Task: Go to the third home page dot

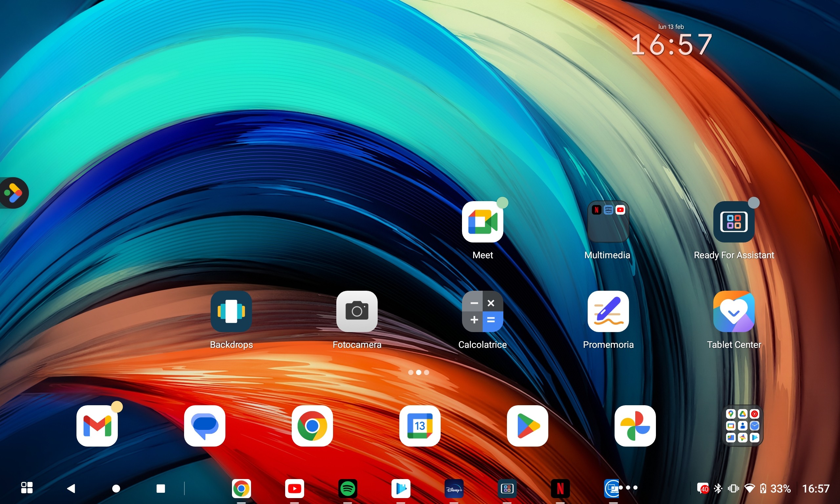Action: 427,372
